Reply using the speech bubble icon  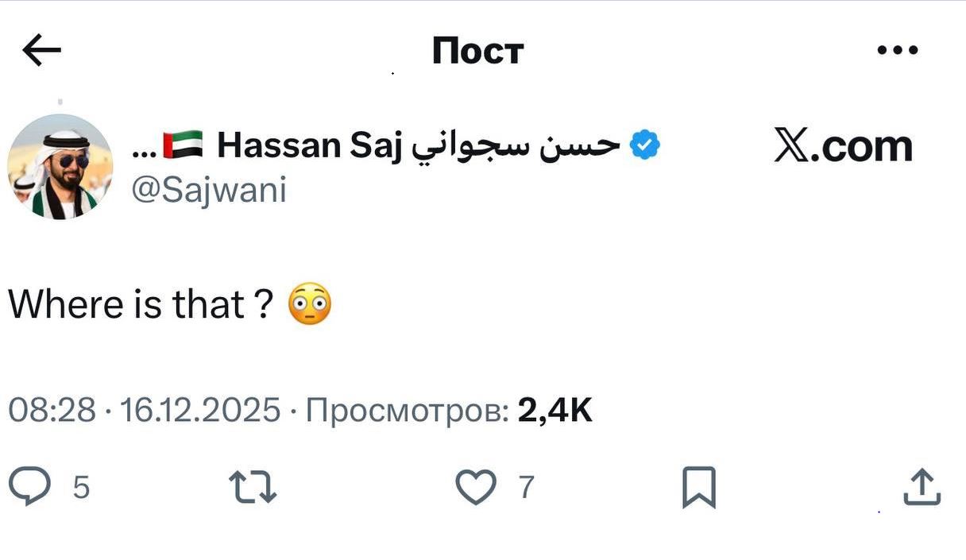(x=30, y=486)
